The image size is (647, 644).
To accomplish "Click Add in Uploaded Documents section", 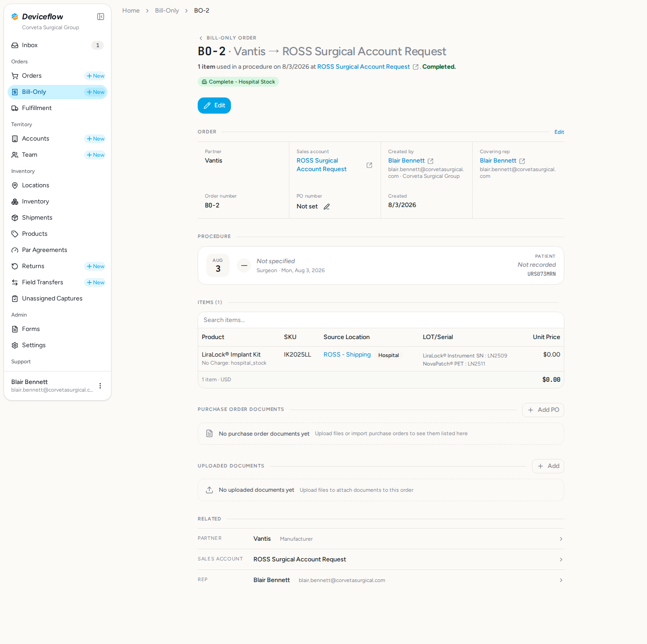I will coord(548,466).
